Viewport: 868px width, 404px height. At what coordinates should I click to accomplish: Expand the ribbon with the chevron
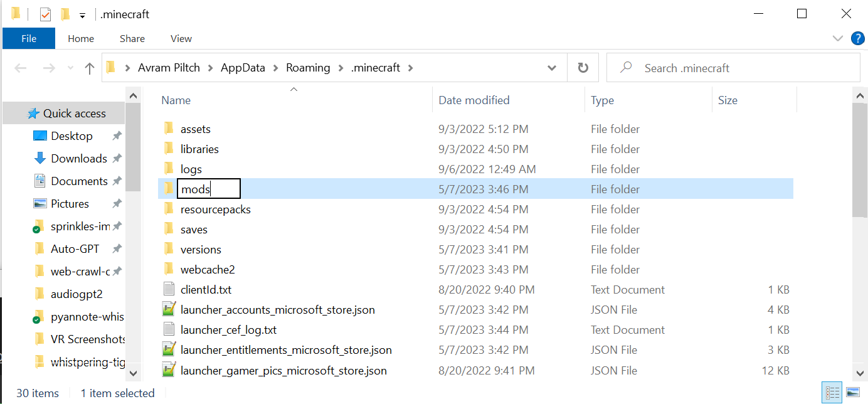838,38
